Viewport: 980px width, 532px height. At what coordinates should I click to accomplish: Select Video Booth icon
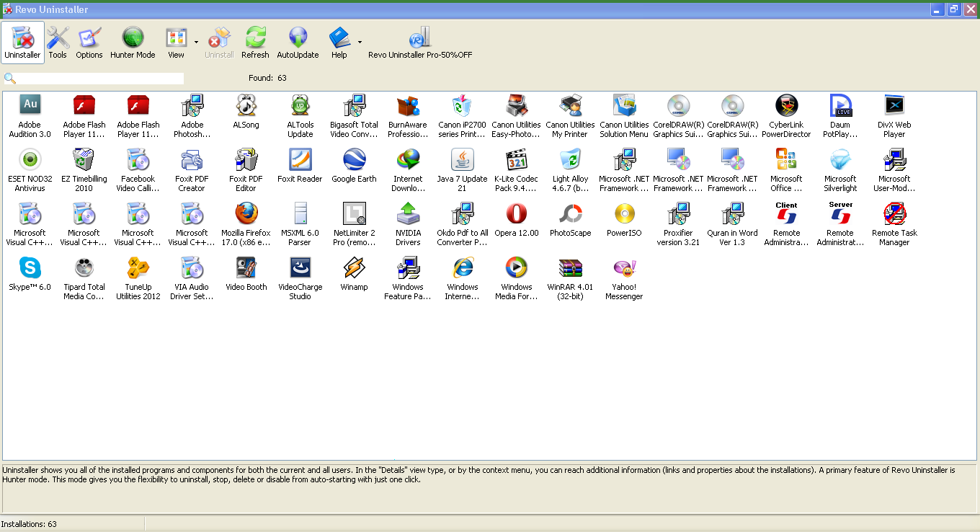tap(246, 267)
